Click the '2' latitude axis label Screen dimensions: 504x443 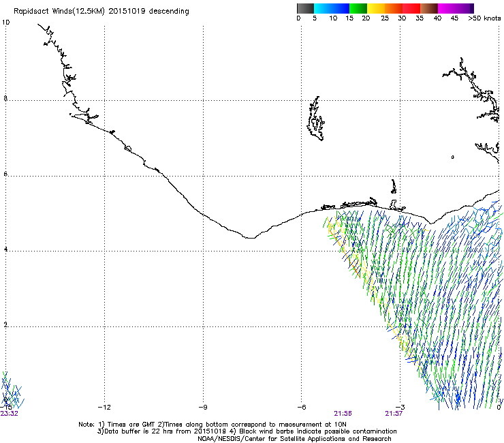(x=5, y=325)
